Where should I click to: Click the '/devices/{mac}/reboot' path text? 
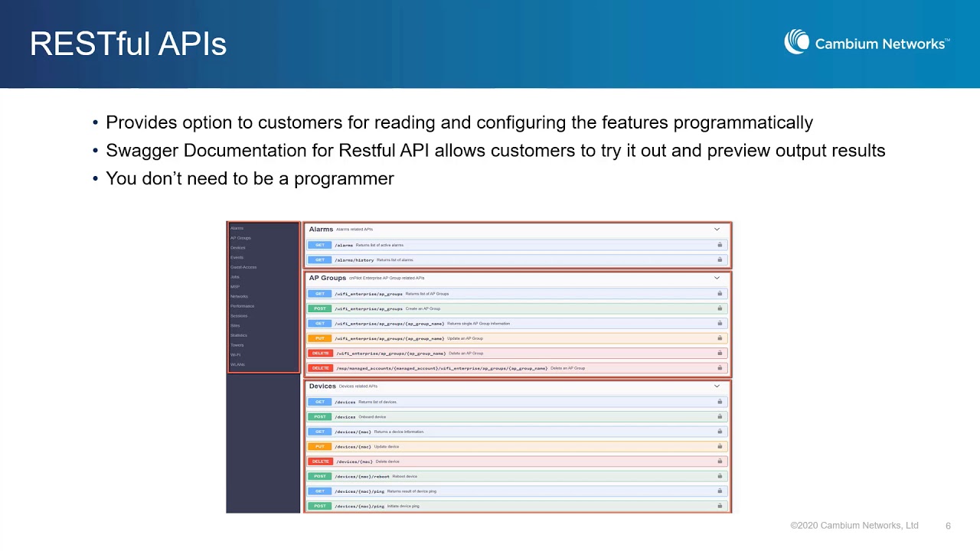click(362, 477)
